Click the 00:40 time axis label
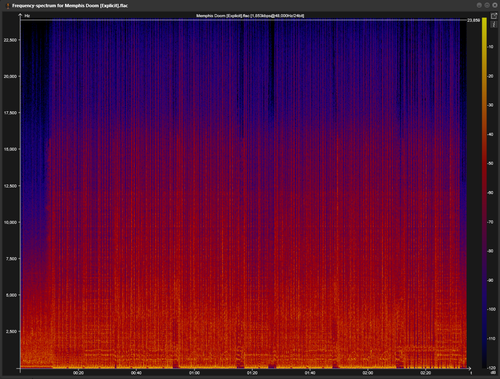The height and width of the screenshot is (379, 500). pyautogui.click(x=136, y=373)
